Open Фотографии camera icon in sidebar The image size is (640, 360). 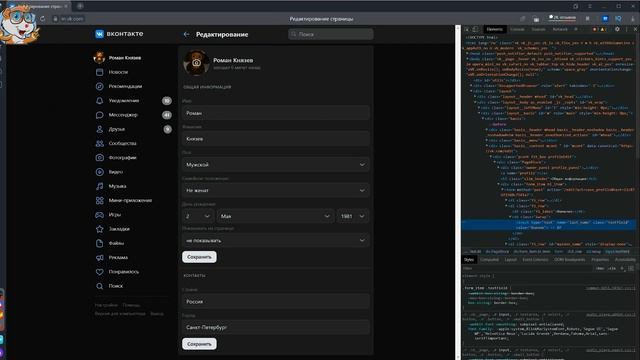coord(100,158)
